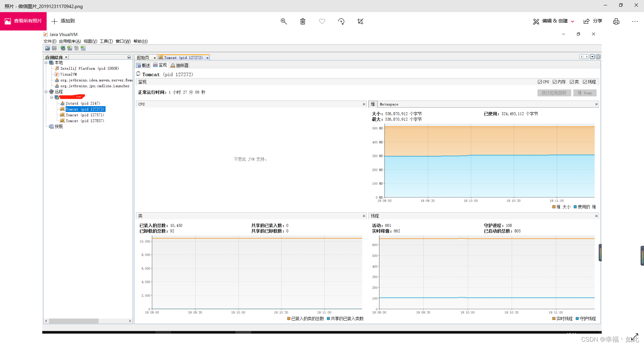The width and height of the screenshot is (644, 346).
Task: Click scroll documents left arrow in tab bar
Action: coord(582,57)
